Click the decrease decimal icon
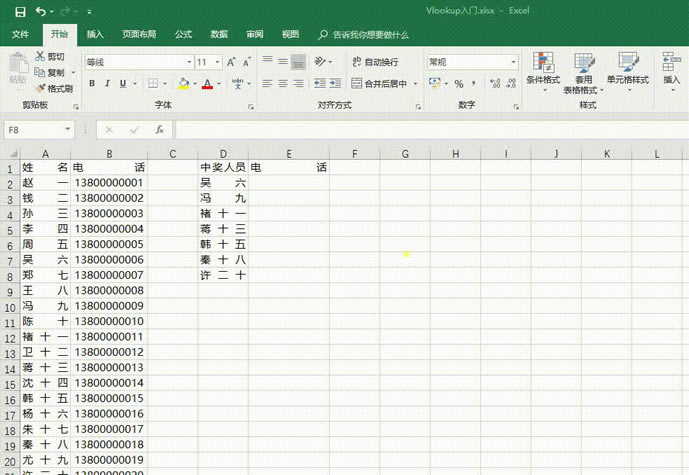Screen dimensions: 689x475 (511, 83)
